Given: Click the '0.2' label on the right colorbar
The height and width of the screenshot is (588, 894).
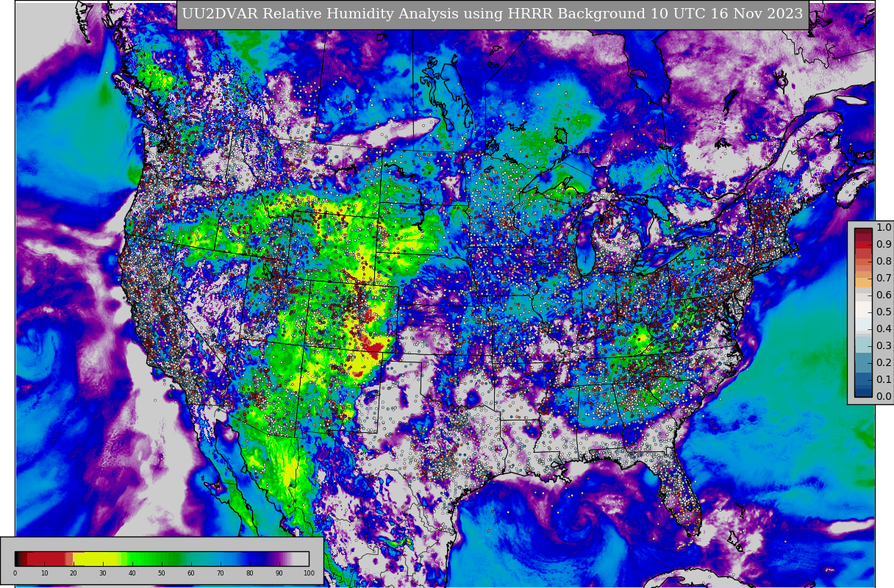Looking at the screenshot, I should pos(884,363).
